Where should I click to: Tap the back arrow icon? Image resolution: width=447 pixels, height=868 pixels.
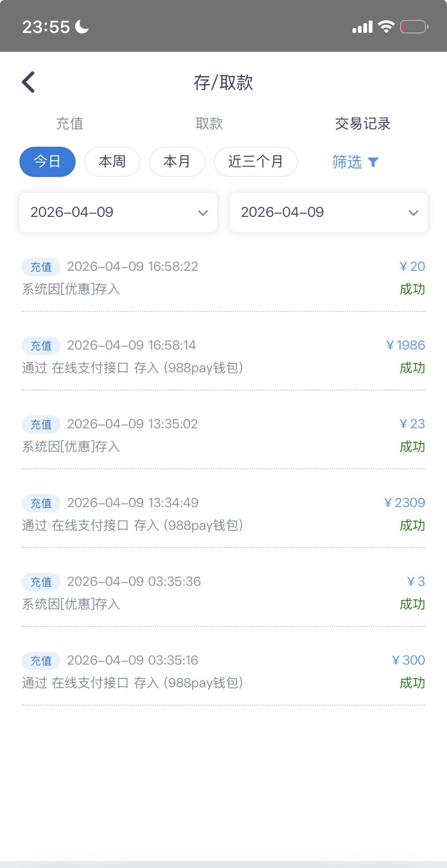[x=29, y=82]
